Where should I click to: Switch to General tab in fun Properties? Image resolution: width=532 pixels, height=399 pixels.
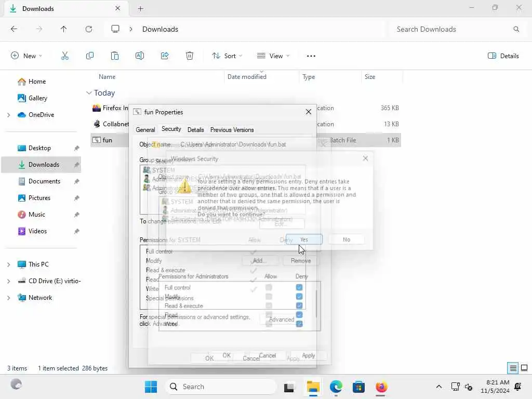[145, 129]
